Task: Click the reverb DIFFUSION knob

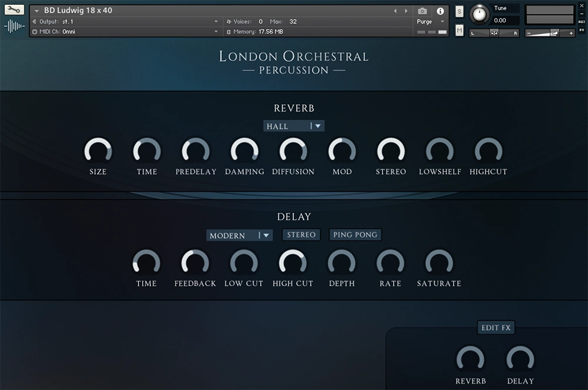Action: (x=293, y=151)
